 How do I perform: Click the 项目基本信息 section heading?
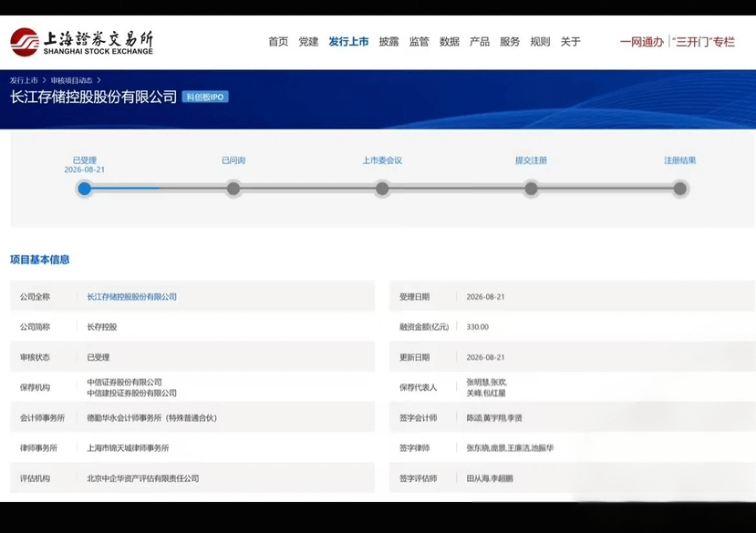pos(39,260)
